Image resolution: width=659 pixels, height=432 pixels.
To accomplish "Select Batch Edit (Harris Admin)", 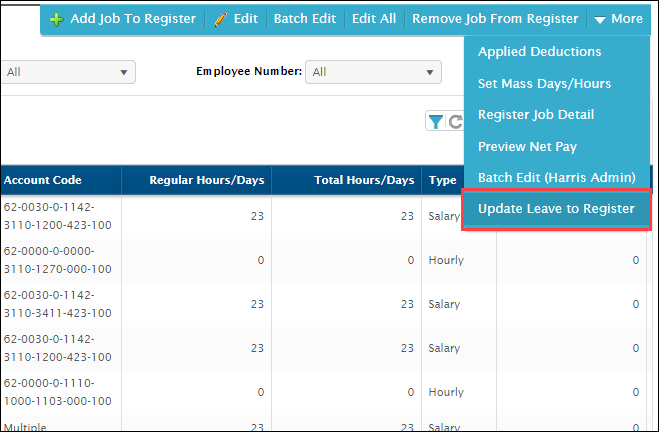I will pos(556,177).
